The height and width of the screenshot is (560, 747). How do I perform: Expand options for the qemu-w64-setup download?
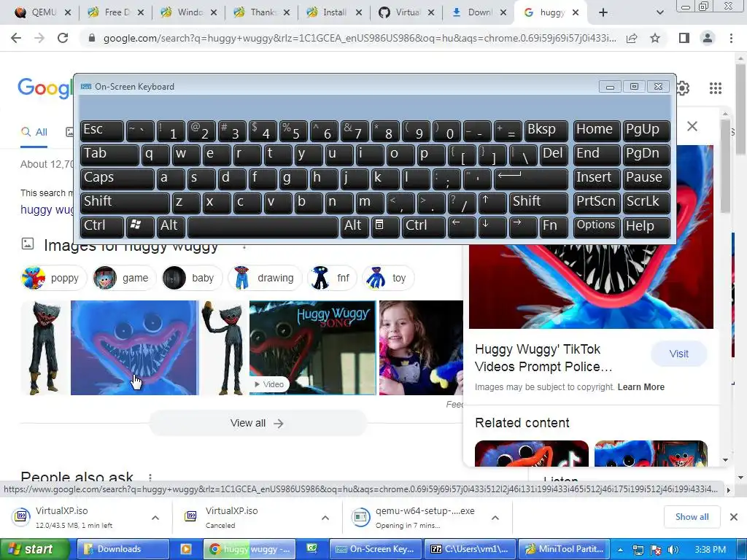[x=495, y=518]
